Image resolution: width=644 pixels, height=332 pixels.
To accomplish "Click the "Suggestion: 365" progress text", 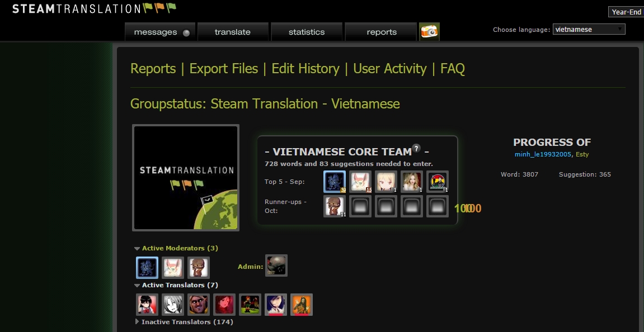I will click(x=585, y=174).
